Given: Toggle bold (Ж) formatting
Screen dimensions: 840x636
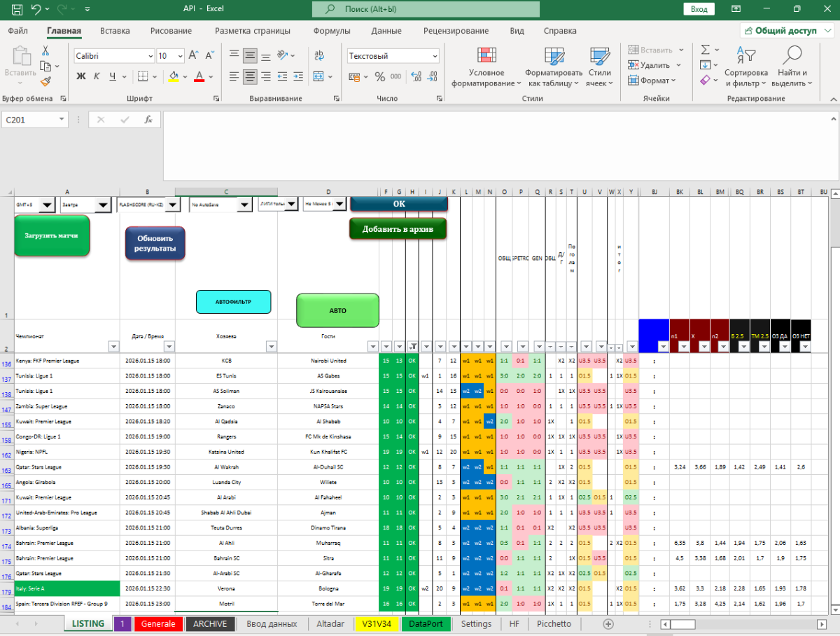Looking at the screenshot, I should click(x=81, y=76).
